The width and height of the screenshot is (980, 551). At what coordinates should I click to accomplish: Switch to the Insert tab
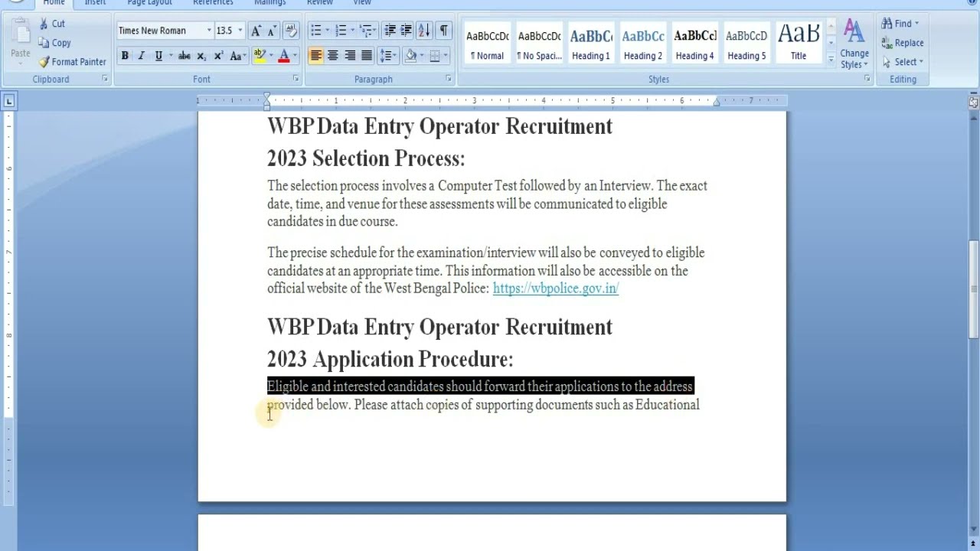95,3
